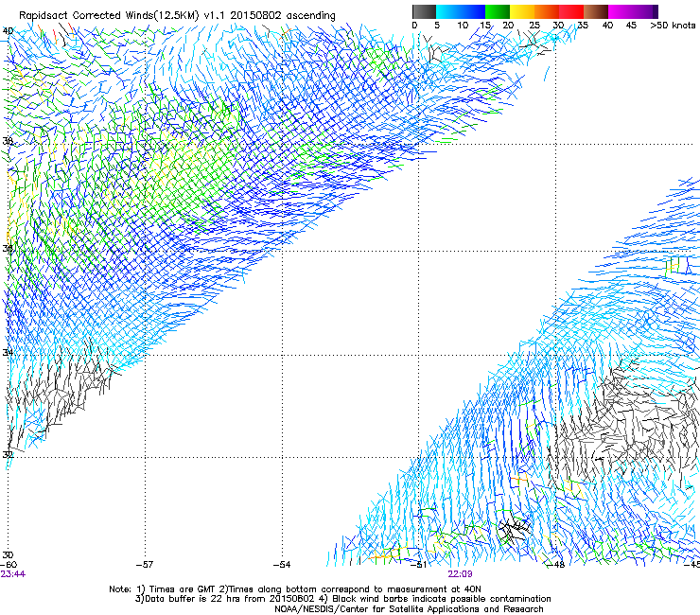Click the '-60' longitude axis label
700x615 pixels.
(9, 565)
